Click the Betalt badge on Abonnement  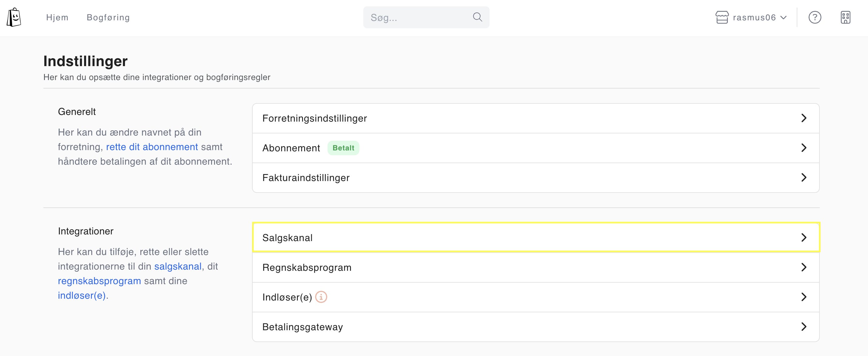click(x=343, y=148)
